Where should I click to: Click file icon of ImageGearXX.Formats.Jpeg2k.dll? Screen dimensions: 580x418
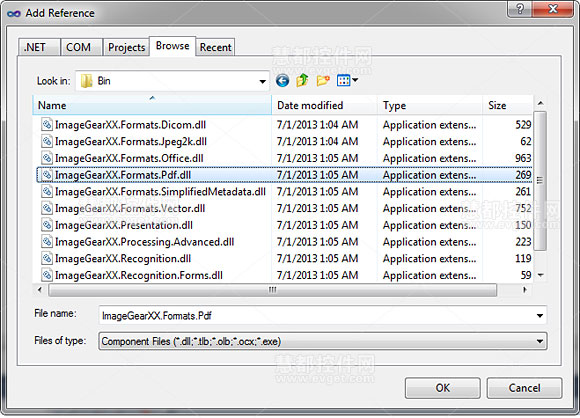(x=47, y=141)
